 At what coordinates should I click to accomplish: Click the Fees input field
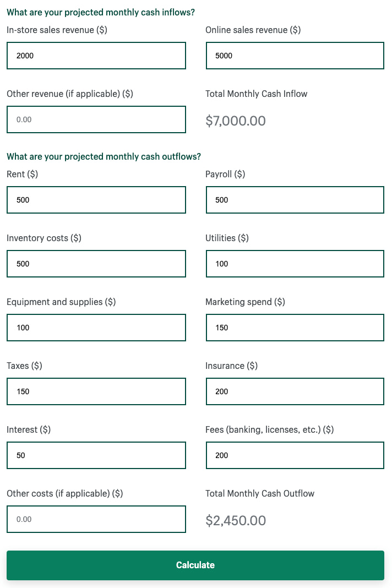click(x=295, y=455)
